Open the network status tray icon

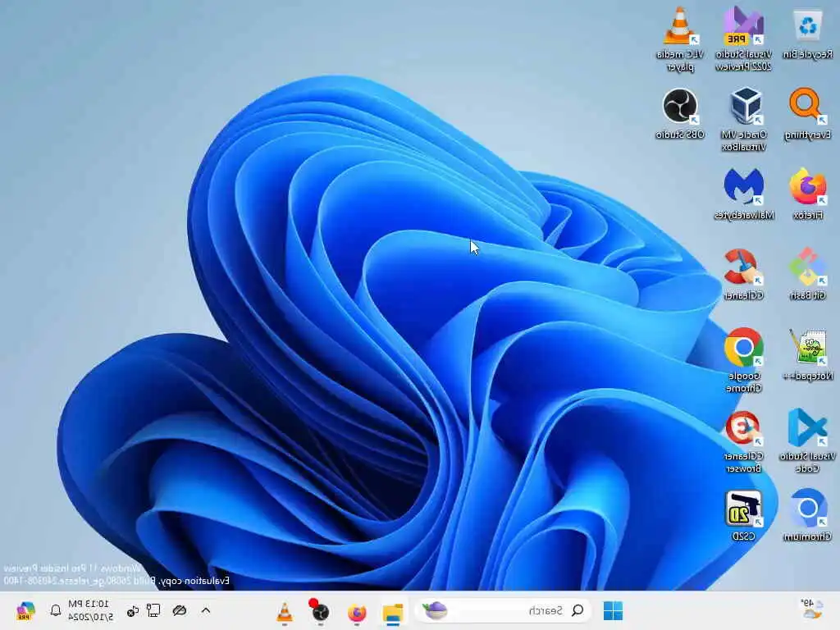[153, 610]
